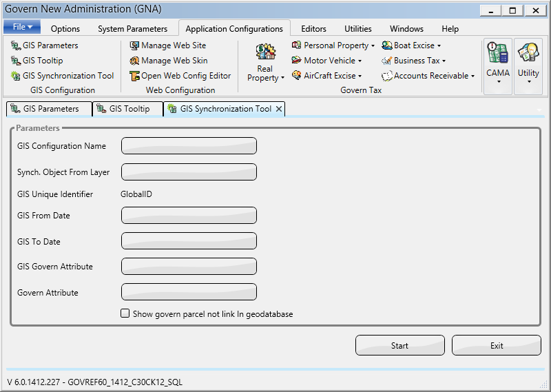This screenshot has width=551, height=392.
Task: Open Manage Web Skin
Action: coord(135,61)
